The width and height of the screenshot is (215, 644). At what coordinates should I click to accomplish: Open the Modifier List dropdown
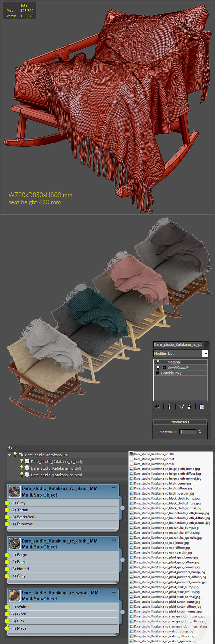pyautogui.click(x=205, y=353)
